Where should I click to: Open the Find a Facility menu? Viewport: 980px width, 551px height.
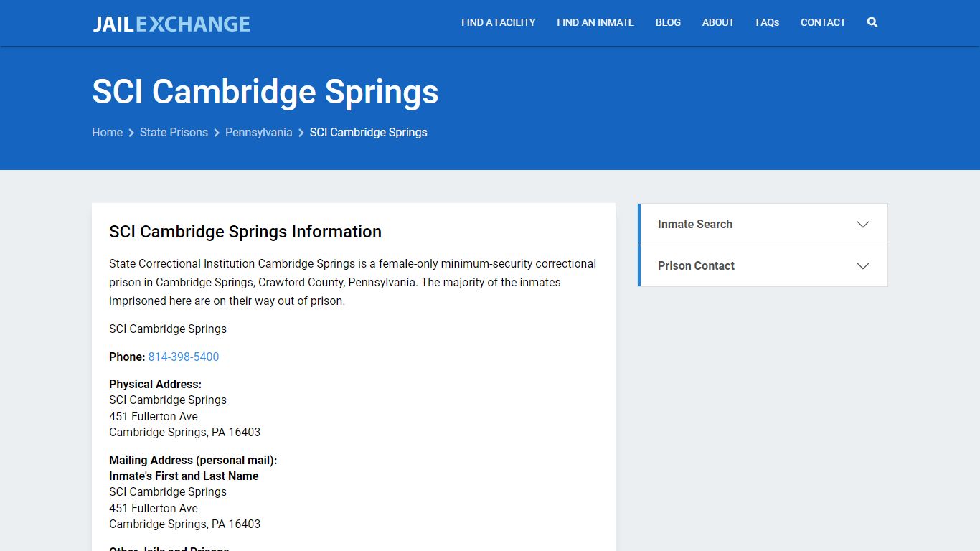499,22
